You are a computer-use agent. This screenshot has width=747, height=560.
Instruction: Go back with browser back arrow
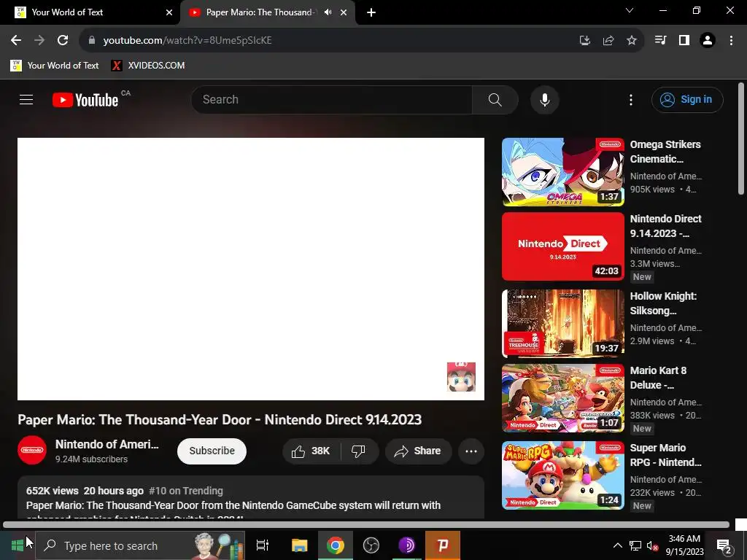(16, 41)
